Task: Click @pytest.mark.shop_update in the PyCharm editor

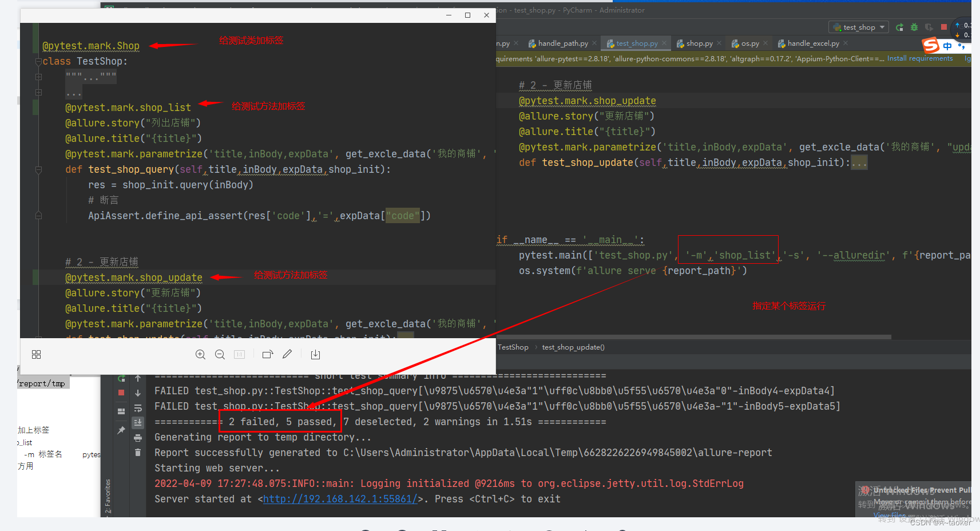Action: pyautogui.click(x=587, y=101)
